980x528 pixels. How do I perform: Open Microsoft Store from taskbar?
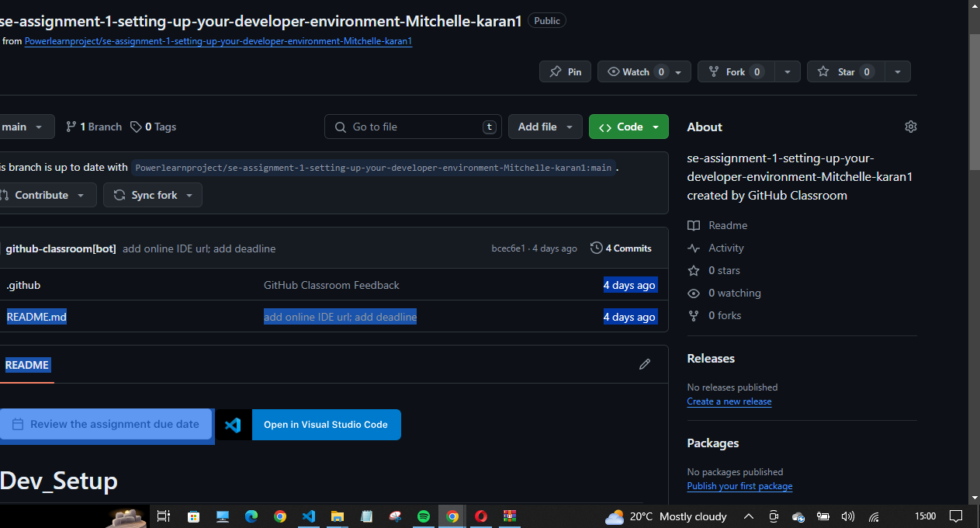tap(193, 516)
